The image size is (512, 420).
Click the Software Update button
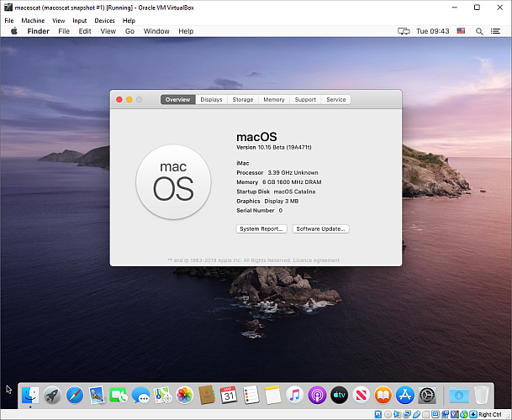tap(320, 228)
